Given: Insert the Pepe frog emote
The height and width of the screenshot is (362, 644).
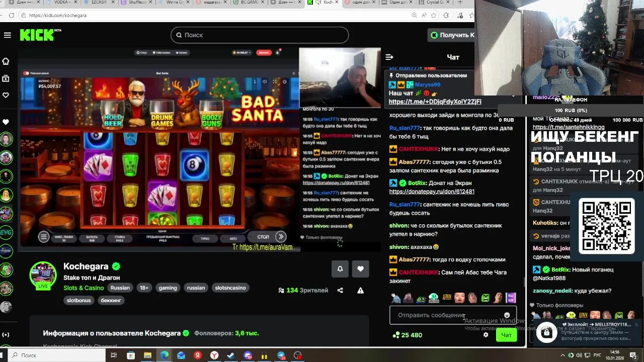Looking at the screenshot, I should 421,298.
